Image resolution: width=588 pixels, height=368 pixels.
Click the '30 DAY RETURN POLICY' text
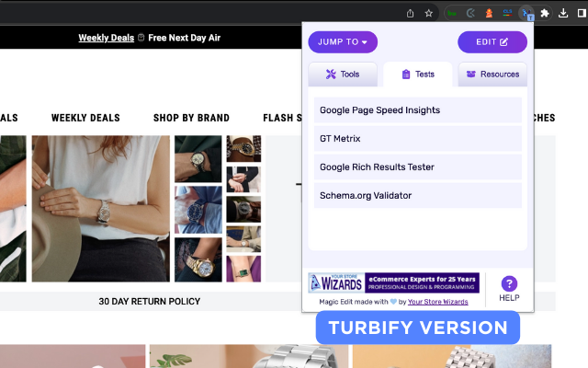pyautogui.click(x=149, y=302)
